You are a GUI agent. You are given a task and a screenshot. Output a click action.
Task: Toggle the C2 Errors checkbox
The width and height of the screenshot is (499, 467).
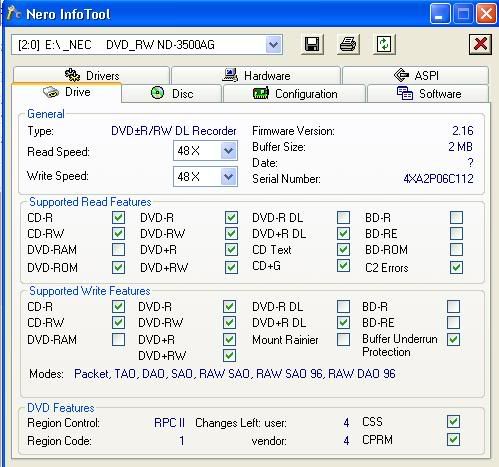tap(456, 267)
